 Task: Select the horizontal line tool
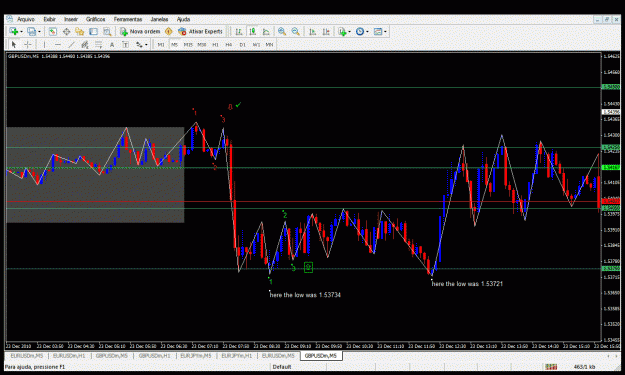58,45
